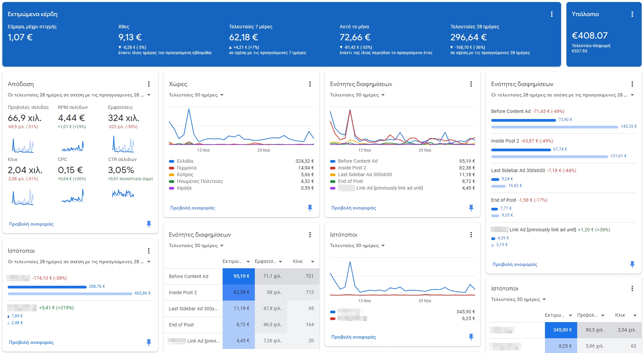Click the pin icon on the Απόδοση card

(149, 224)
